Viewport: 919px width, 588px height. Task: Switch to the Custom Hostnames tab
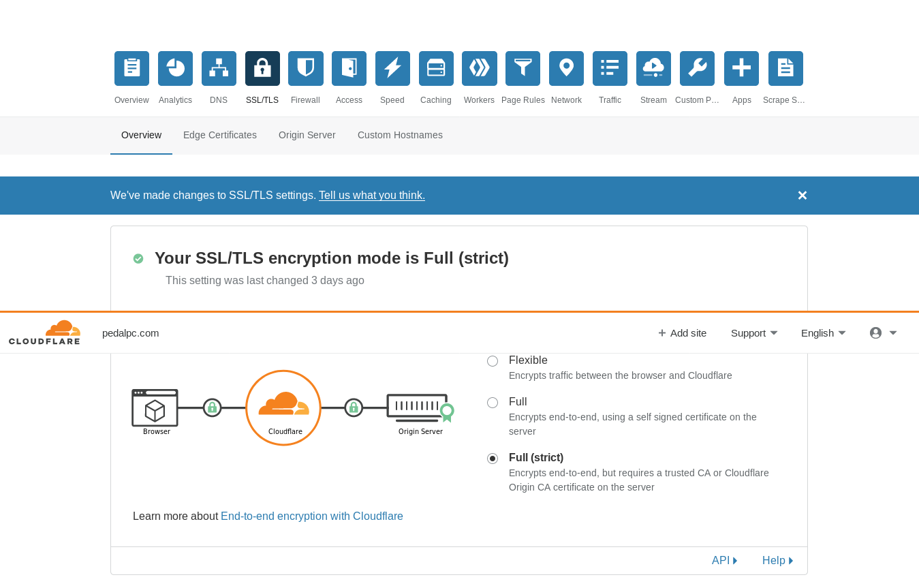pyautogui.click(x=400, y=135)
